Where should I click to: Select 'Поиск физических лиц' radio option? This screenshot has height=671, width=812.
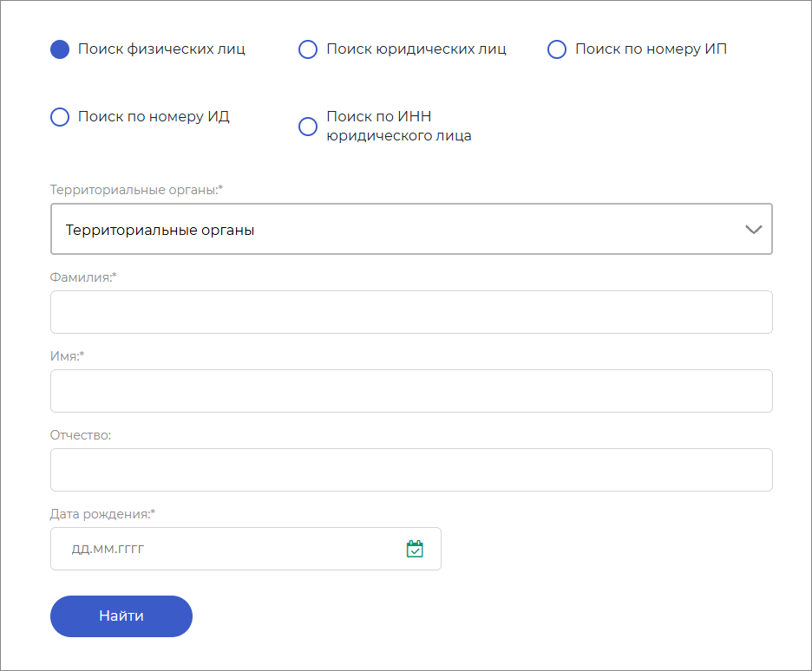[60, 49]
